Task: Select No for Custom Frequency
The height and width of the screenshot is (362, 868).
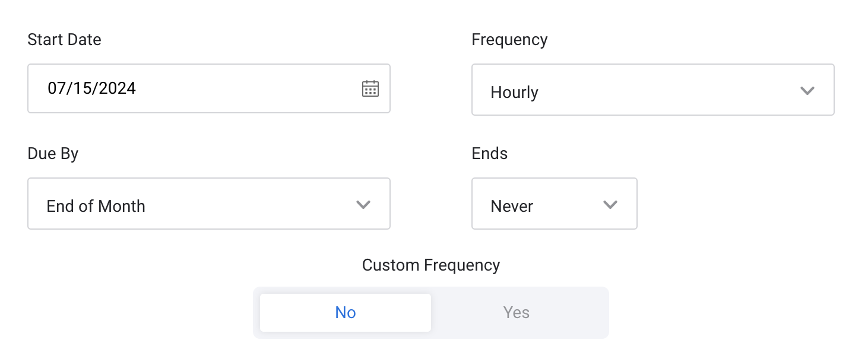Action: tap(346, 313)
